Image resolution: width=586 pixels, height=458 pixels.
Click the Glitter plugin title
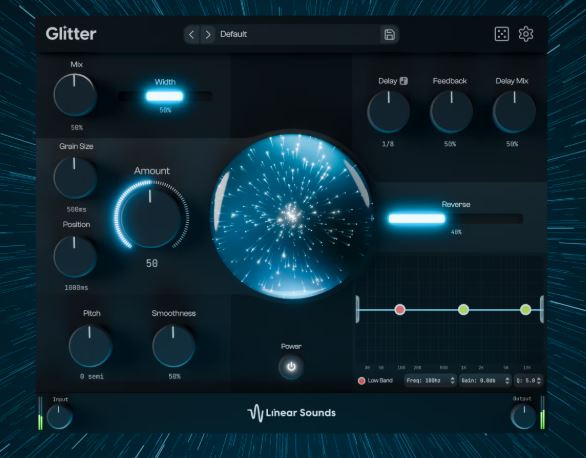pyautogui.click(x=71, y=34)
